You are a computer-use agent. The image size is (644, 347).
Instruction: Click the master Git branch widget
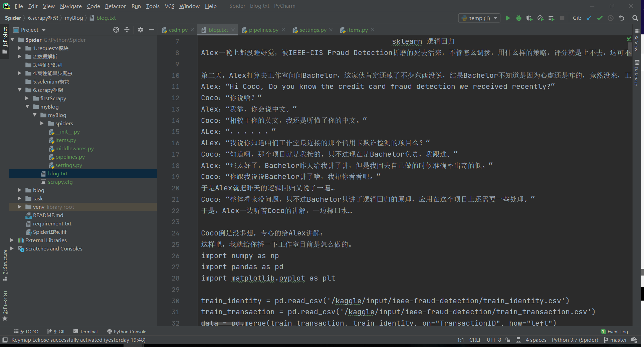pos(615,340)
